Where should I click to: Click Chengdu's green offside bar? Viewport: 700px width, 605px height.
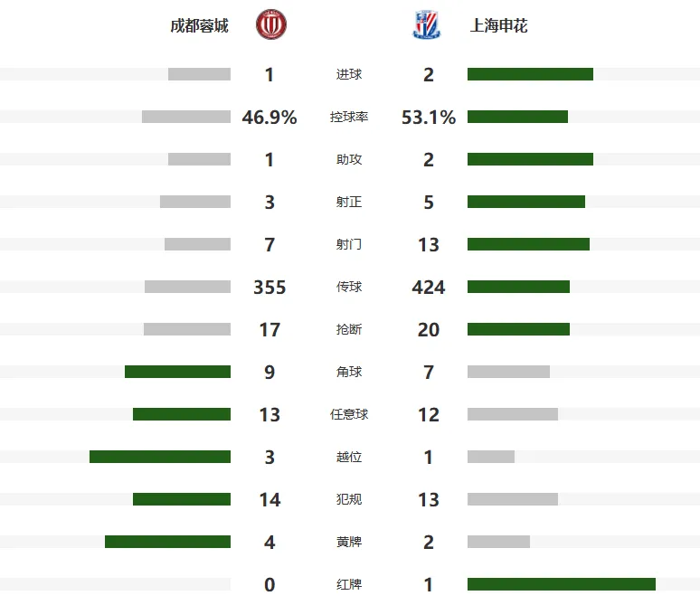click(160, 457)
